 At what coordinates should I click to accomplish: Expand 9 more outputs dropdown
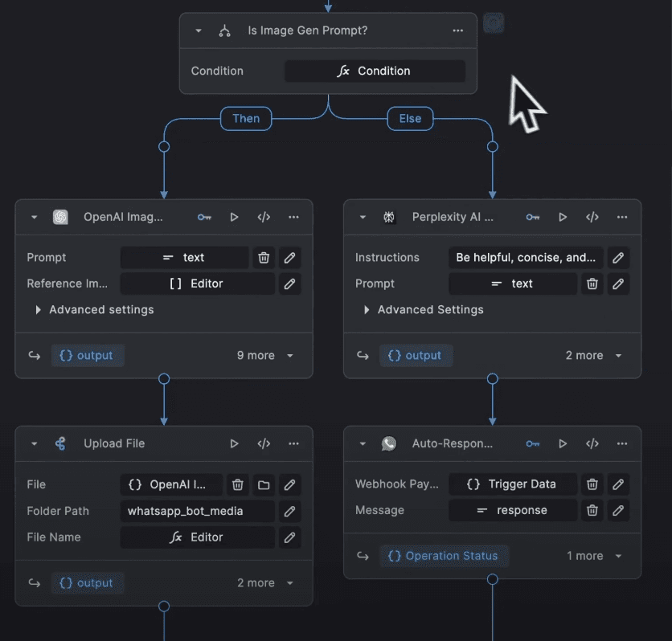[x=265, y=355]
